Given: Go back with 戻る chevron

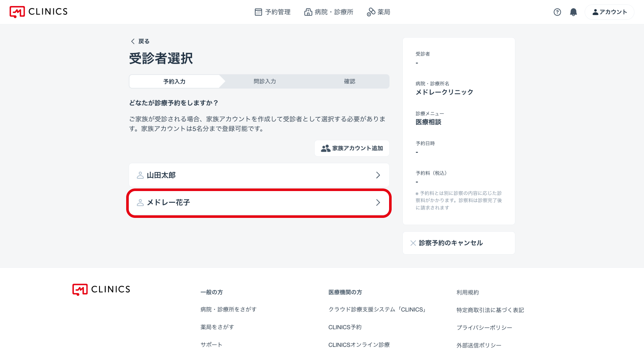Looking at the screenshot, I should tap(133, 41).
